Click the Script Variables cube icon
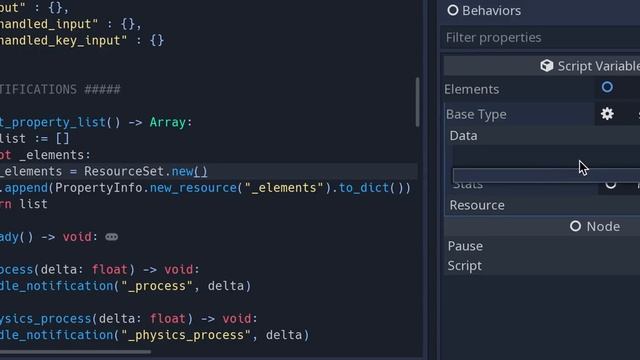The width and height of the screenshot is (640, 360). click(x=547, y=66)
